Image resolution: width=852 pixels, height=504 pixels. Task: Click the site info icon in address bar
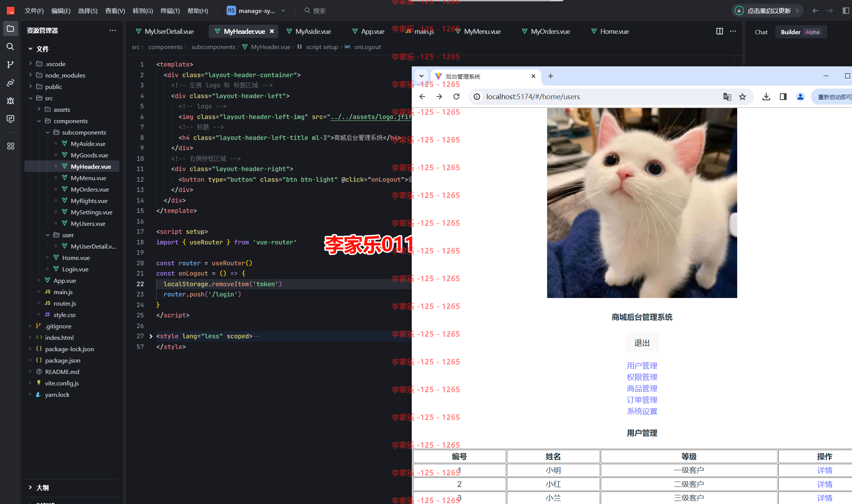pyautogui.click(x=477, y=97)
